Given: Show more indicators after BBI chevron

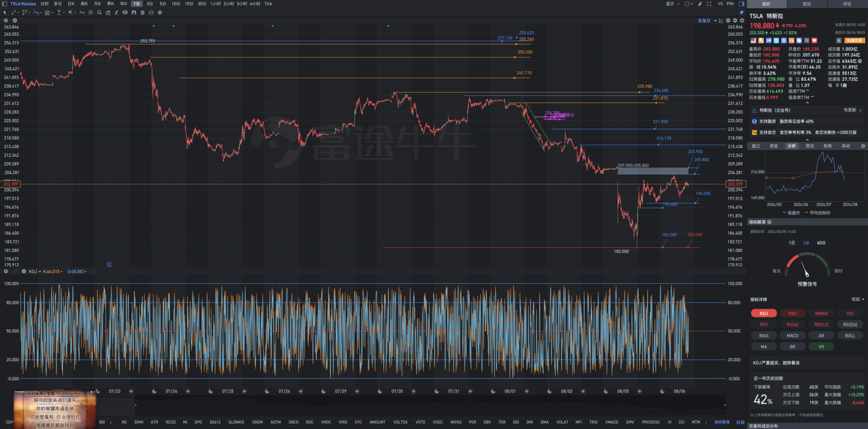Looking at the screenshot, I should coord(111,422).
